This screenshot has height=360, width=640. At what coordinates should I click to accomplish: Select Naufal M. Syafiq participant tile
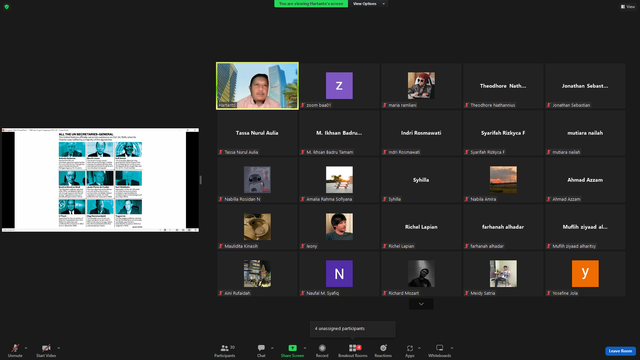(339, 273)
